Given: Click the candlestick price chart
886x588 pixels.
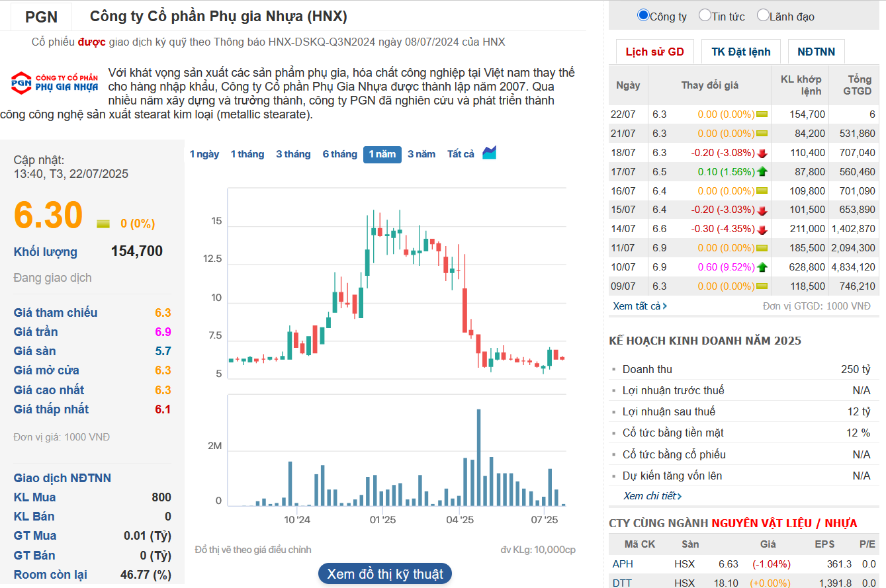Looking at the screenshot, I should (x=397, y=284).
